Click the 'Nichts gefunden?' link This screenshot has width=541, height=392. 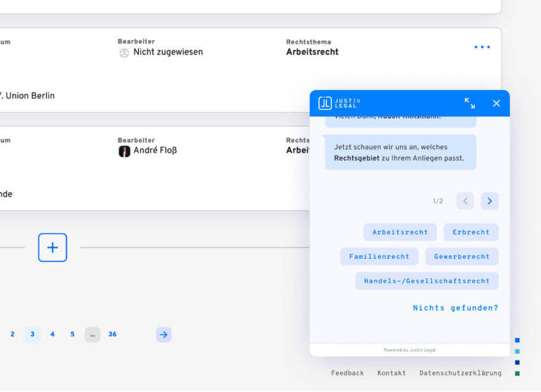[x=455, y=308]
